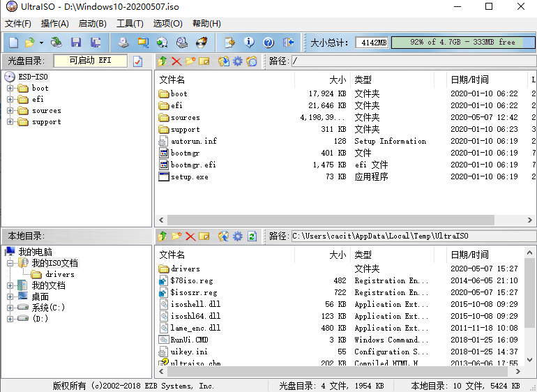Click the gear icon in ISO pane toolbar

click(237, 61)
